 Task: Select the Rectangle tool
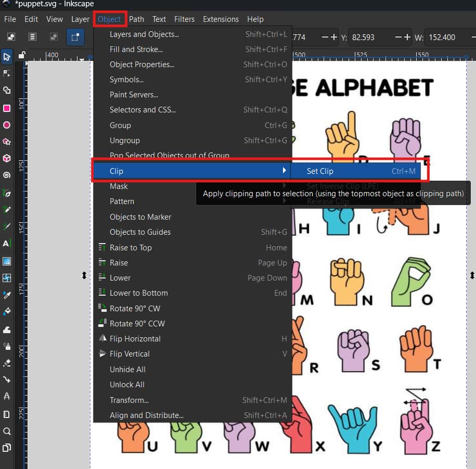tap(7, 108)
